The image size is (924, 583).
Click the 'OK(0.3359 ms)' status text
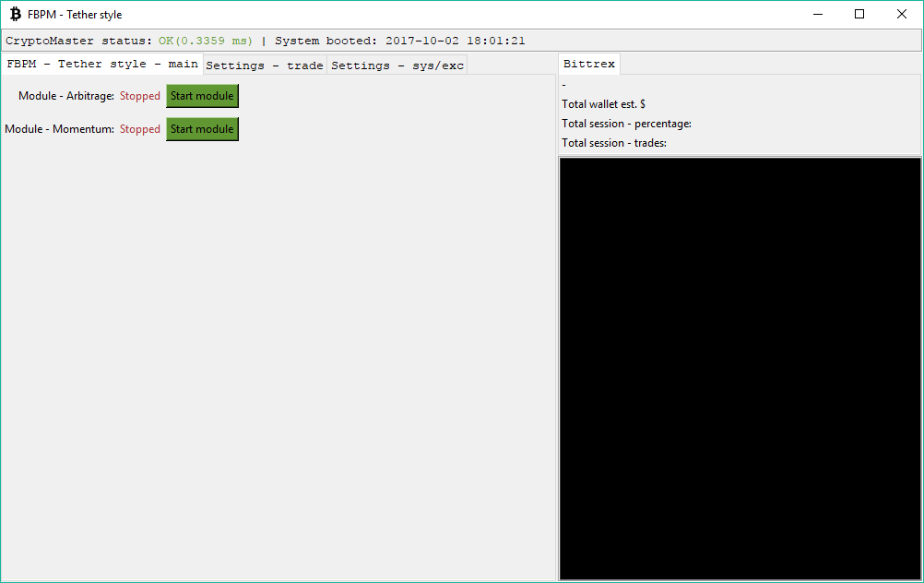(x=205, y=41)
